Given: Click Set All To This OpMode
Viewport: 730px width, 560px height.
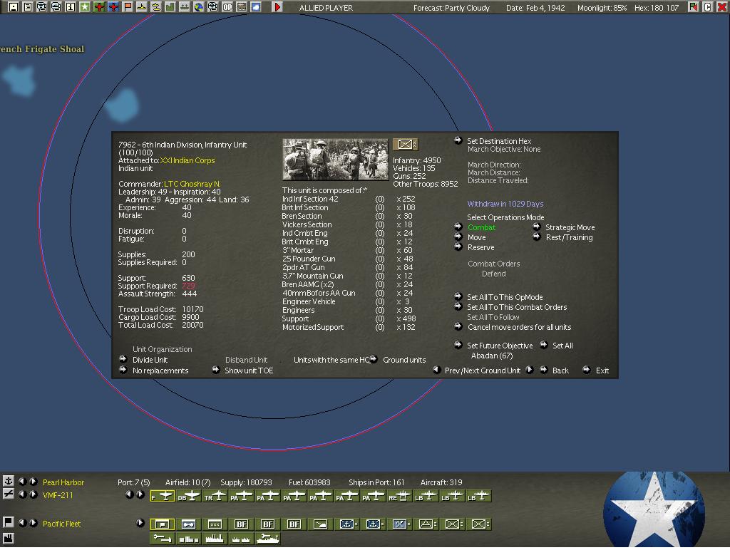Looking at the screenshot, I should tap(505, 297).
